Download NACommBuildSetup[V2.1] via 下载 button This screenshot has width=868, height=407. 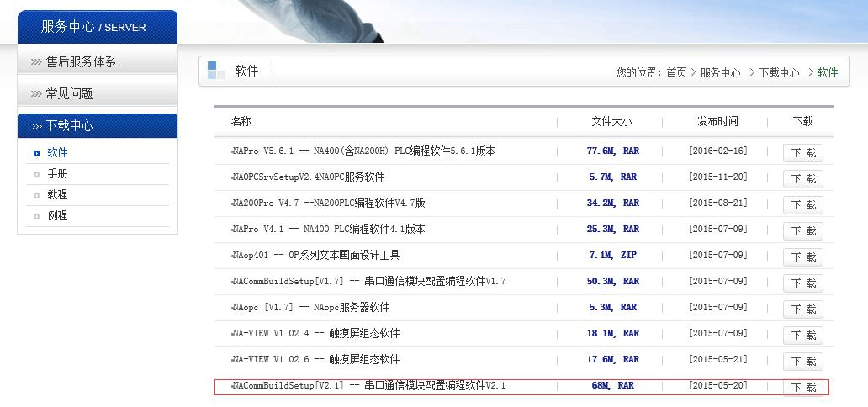(802, 388)
